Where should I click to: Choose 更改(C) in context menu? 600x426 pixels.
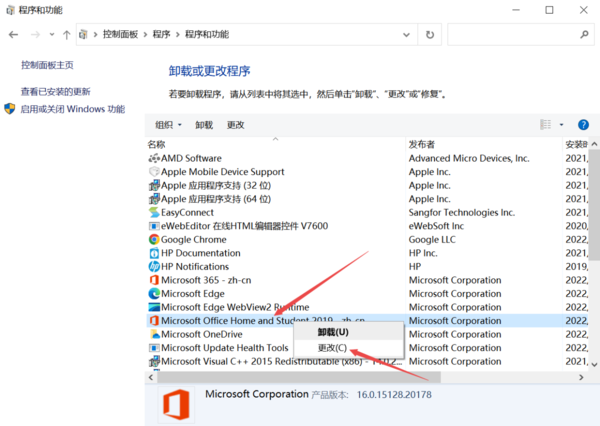(x=333, y=348)
